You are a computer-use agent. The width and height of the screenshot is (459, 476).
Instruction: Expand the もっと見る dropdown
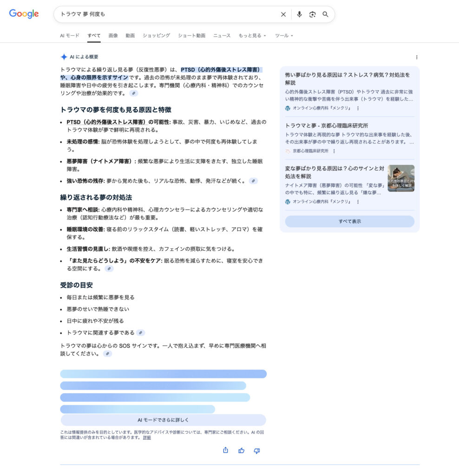click(252, 35)
